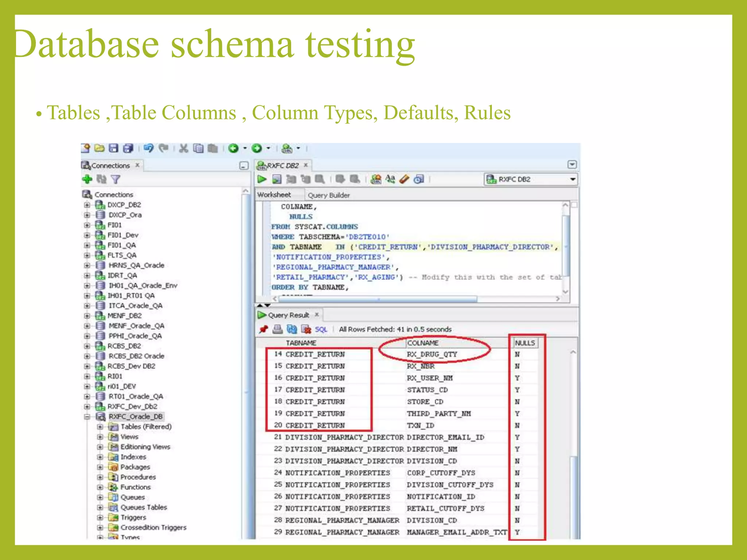Click the Commit icon in the worksheet toolbar
This screenshot has height=560, width=747.
(x=340, y=179)
